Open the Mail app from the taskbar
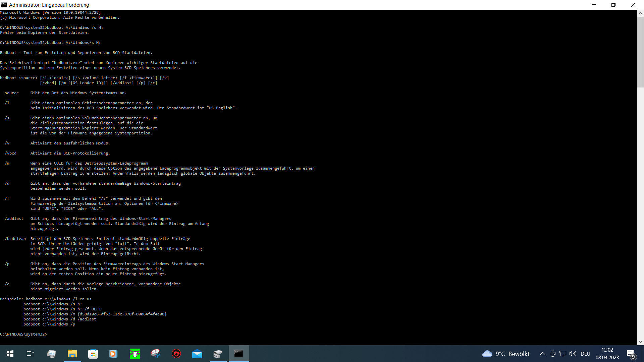The height and width of the screenshot is (362, 644). pyautogui.click(x=197, y=354)
